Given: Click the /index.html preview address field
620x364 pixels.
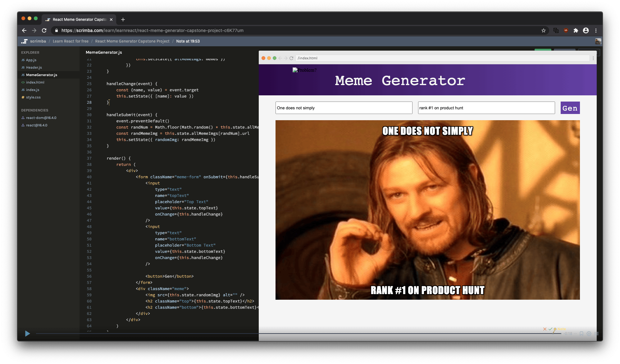Looking at the screenshot, I should pyautogui.click(x=442, y=58).
